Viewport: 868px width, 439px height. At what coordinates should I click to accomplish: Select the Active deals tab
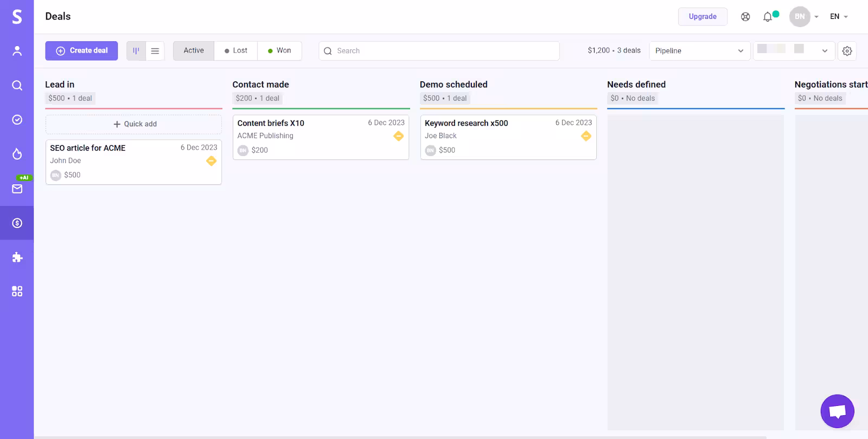point(194,50)
